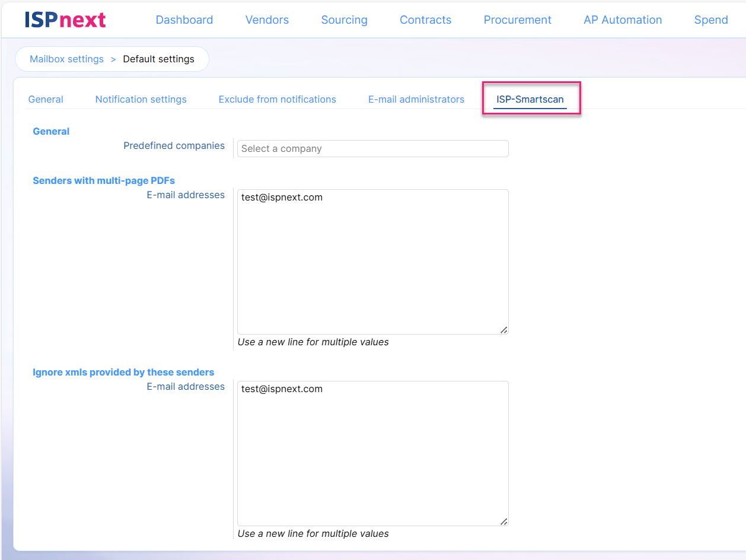
Task: Click the General section heading
Action: 51,131
